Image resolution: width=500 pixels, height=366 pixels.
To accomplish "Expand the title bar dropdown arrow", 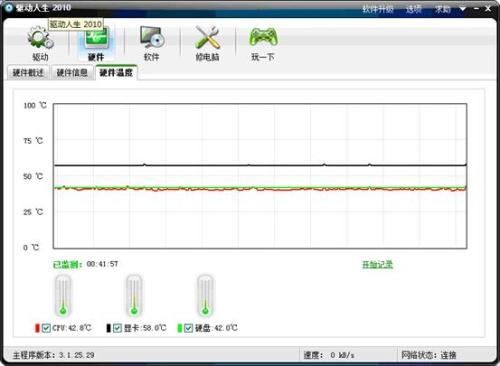I will coord(463,9).
